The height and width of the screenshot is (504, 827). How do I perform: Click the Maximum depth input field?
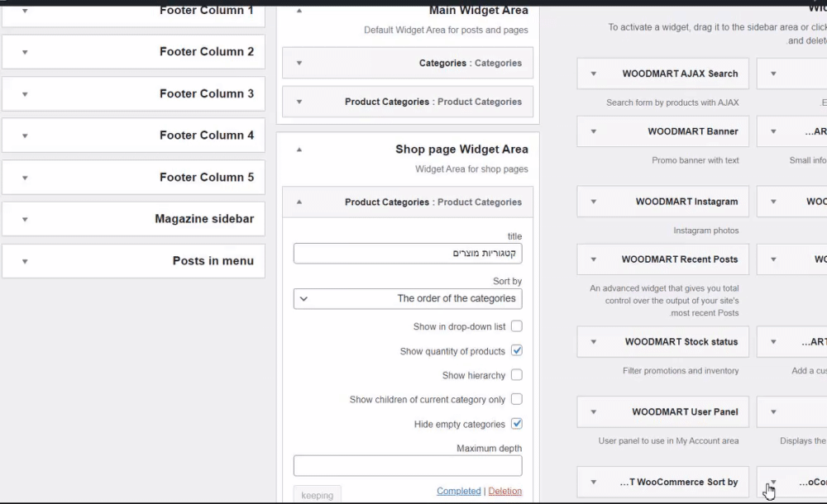click(408, 466)
